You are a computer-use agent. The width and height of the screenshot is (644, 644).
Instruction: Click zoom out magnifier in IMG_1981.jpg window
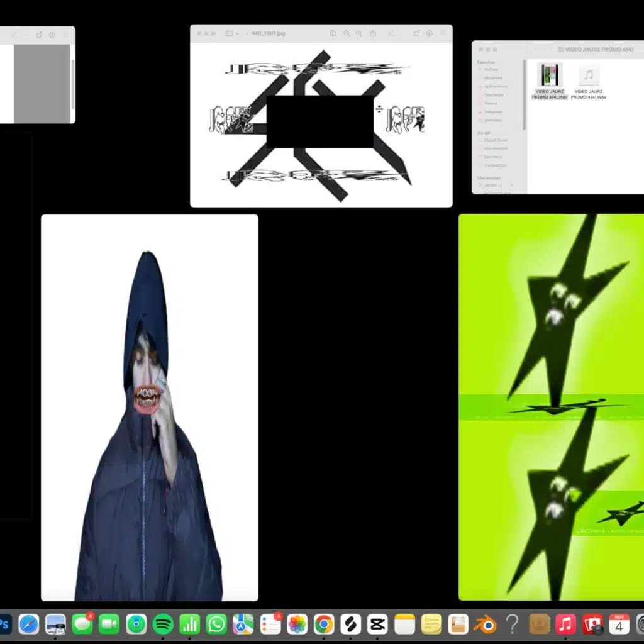[347, 33]
